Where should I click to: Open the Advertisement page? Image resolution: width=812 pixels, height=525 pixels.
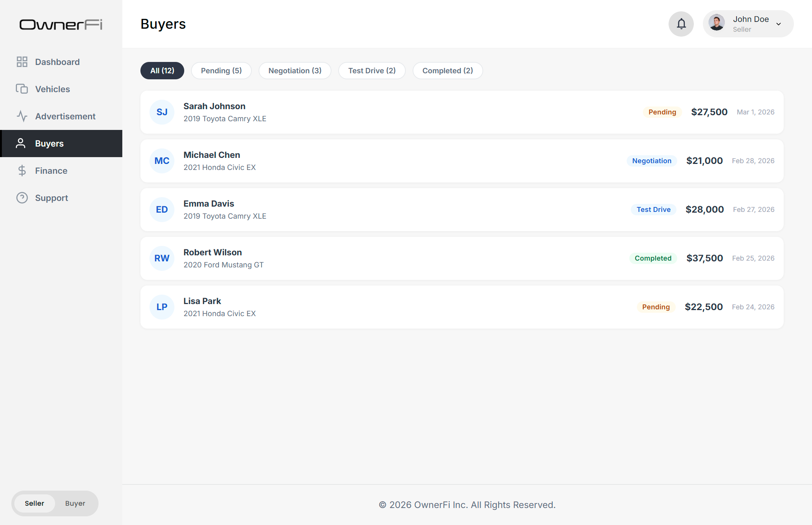(x=61, y=116)
